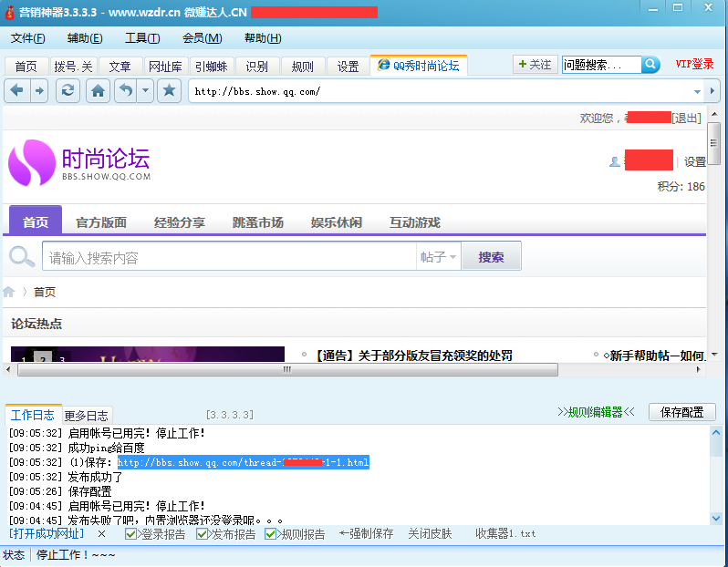Focus the 问题搜索 input box
728x567 pixels.
(x=602, y=65)
